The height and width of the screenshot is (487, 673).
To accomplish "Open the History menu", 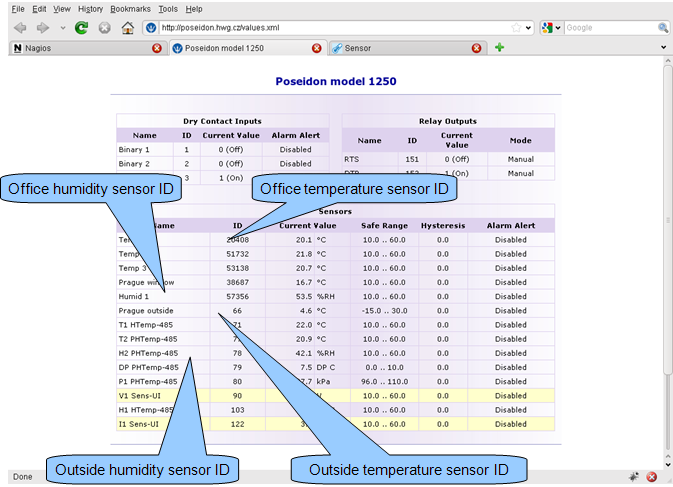I will point(90,9).
